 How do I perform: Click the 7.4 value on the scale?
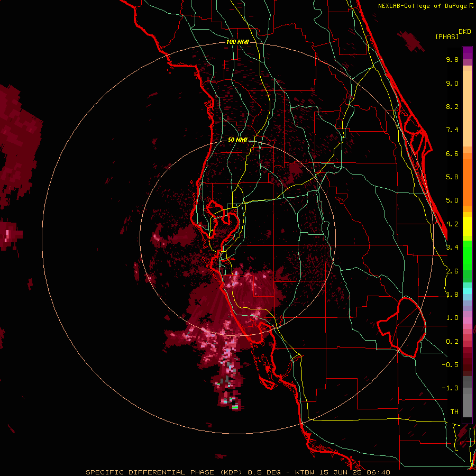pos(452,130)
